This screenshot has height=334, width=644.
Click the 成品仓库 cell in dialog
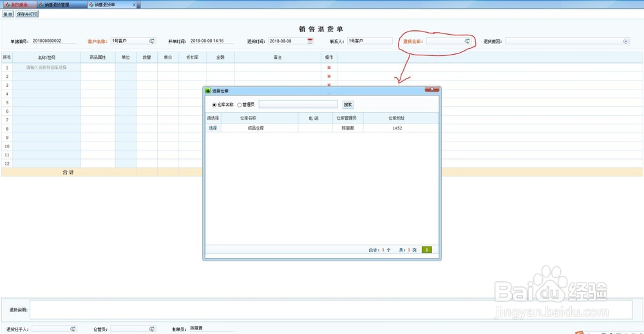click(x=256, y=128)
